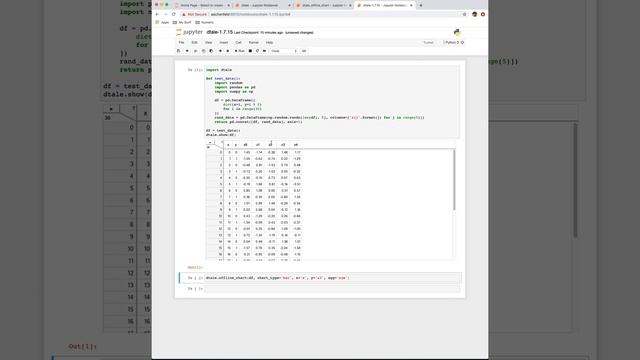
Task: Click the first code cell with import dtale
Action: (332, 102)
